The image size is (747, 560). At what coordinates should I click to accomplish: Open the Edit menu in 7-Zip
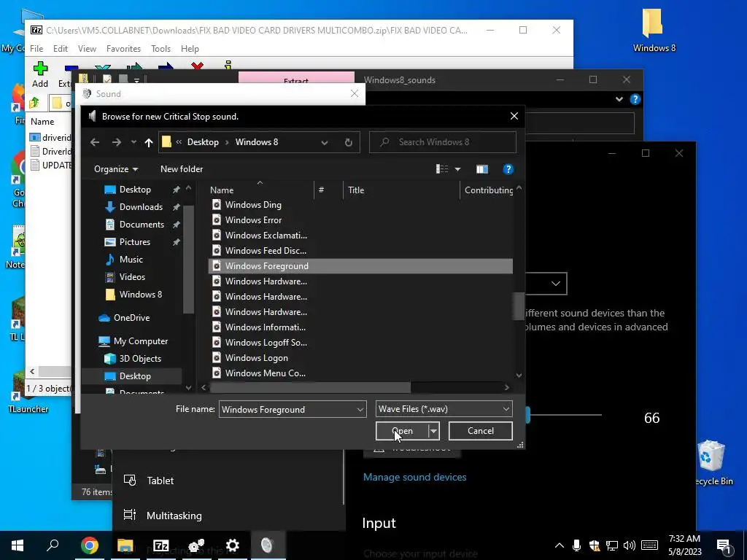(x=60, y=49)
